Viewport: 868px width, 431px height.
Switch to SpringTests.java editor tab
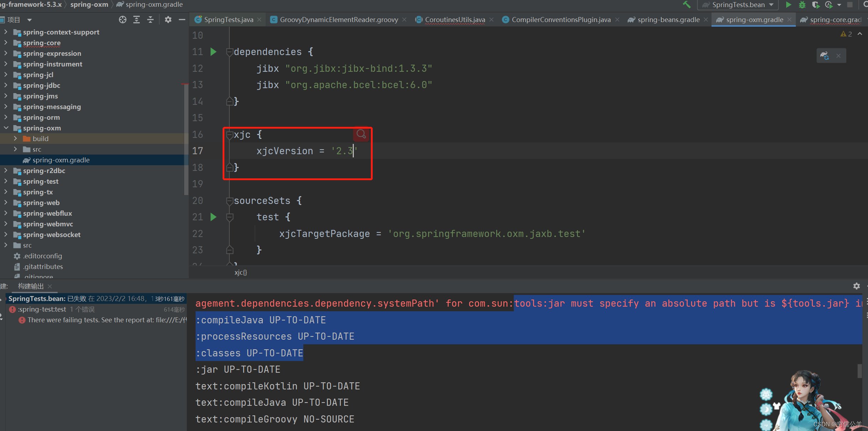[228, 20]
